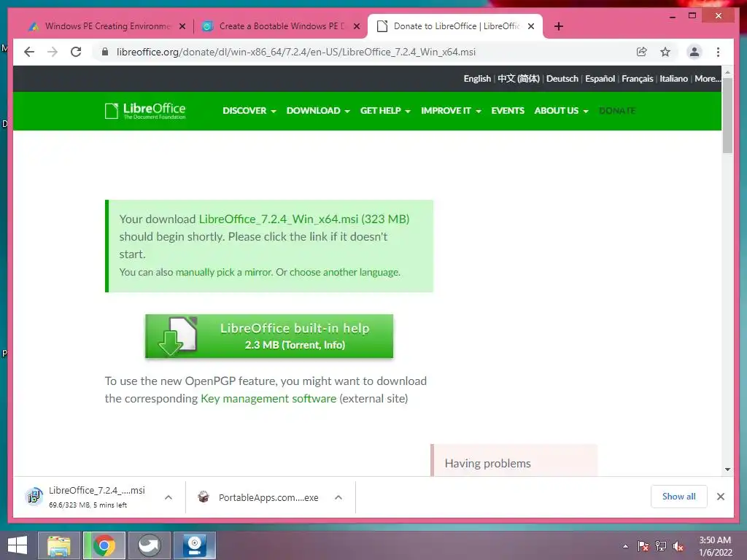Click scrollbar down arrow

pos(727,469)
